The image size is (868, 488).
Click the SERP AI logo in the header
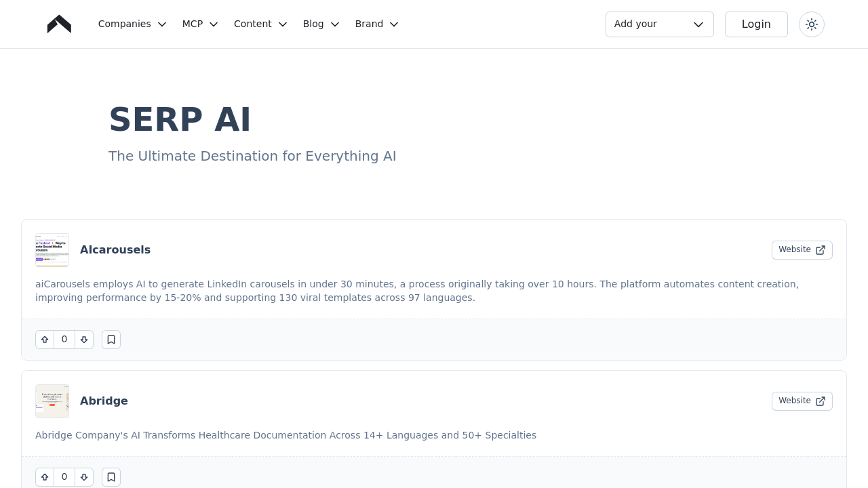(59, 24)
